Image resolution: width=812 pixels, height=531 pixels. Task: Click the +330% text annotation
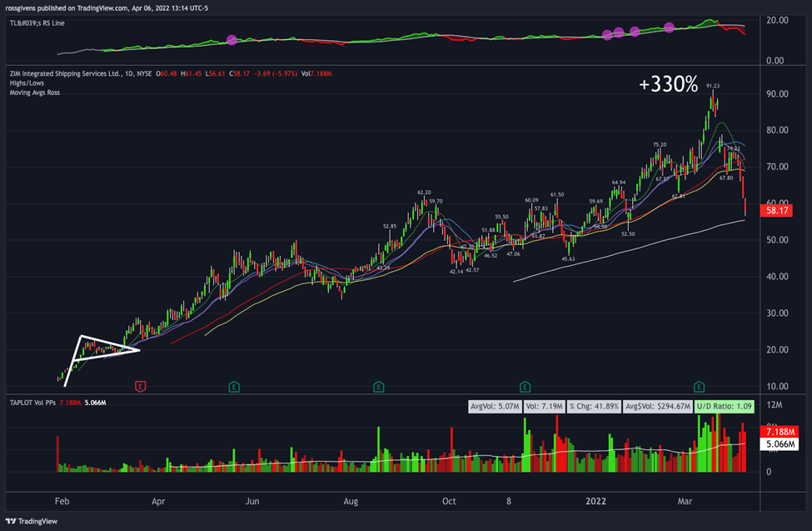tap(668, 84)
